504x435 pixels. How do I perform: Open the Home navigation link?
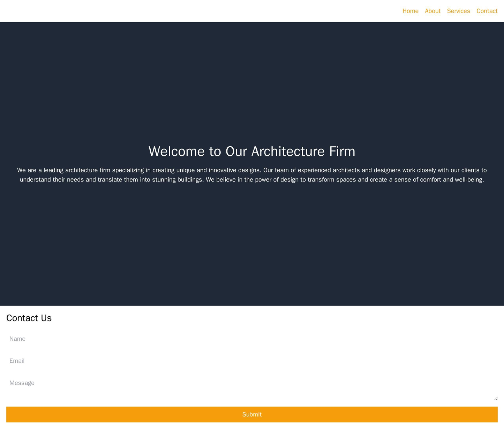[x=410, y=11]
